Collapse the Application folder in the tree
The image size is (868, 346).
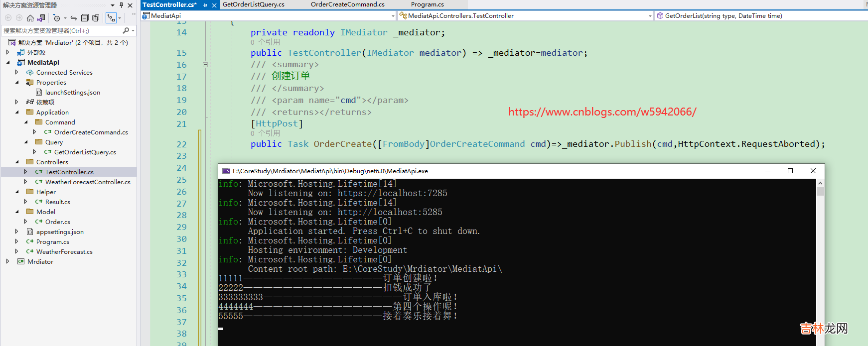[x=17, y=112]
